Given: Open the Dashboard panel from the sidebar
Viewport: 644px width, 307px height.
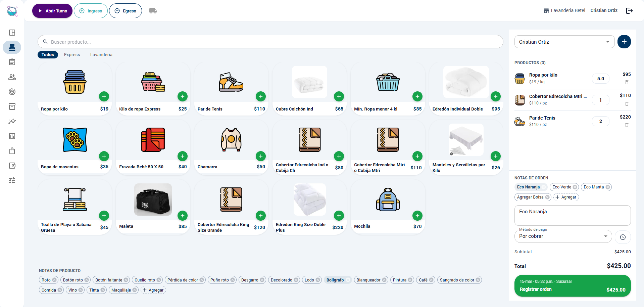Looking at the screenshot, I should click(x=12, y=33).
